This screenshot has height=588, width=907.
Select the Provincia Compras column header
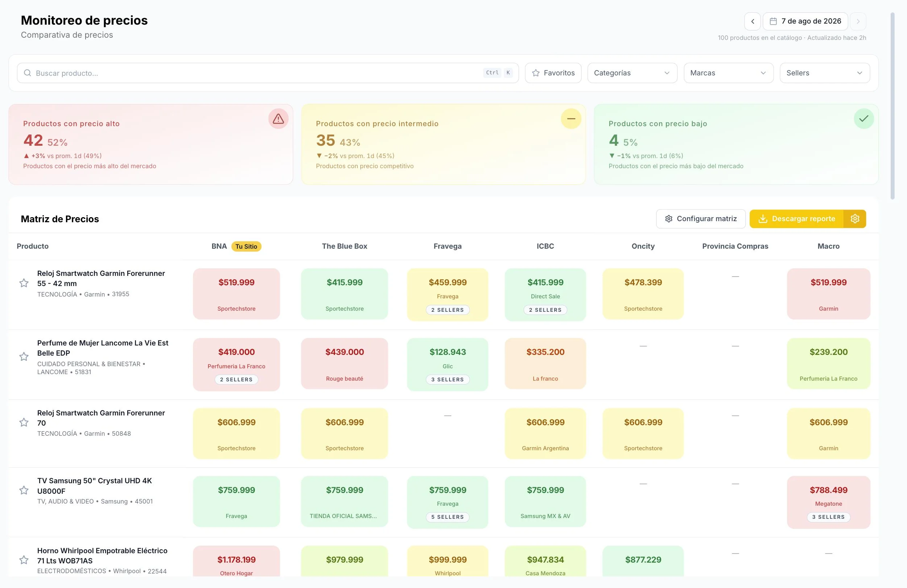click(x=735, y=246)
